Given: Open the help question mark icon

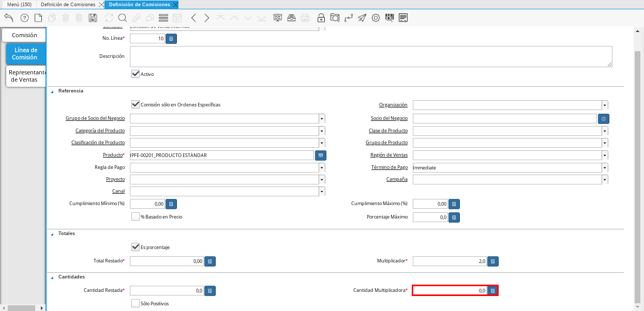Looking at the screenshot, I should coord(24,18).
